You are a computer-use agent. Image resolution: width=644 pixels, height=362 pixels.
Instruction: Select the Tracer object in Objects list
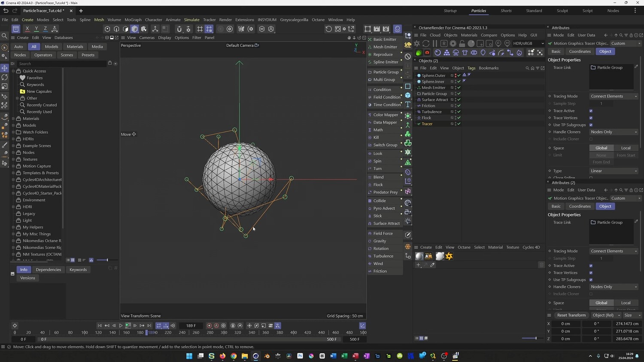pyautogui.click(x=427, y=124)
